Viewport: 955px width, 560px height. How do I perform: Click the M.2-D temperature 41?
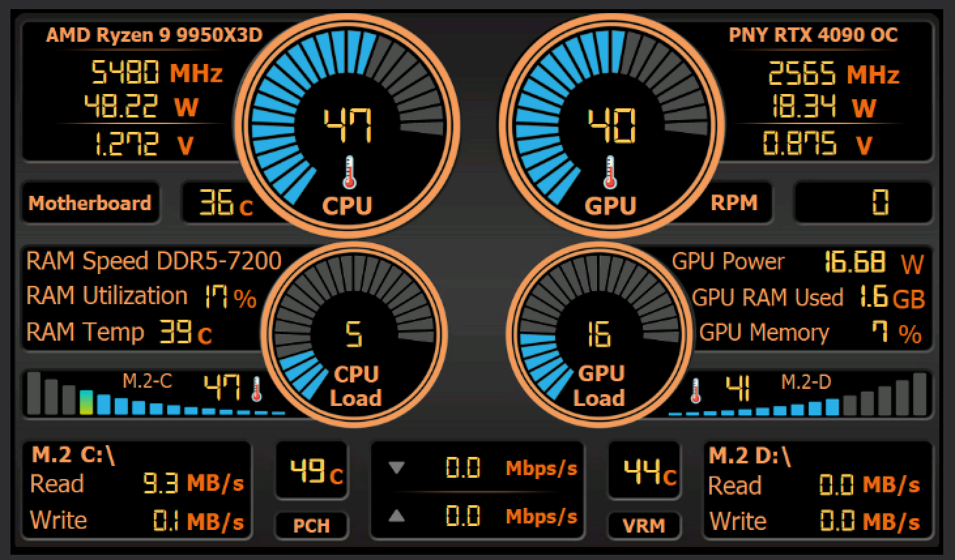737,389
